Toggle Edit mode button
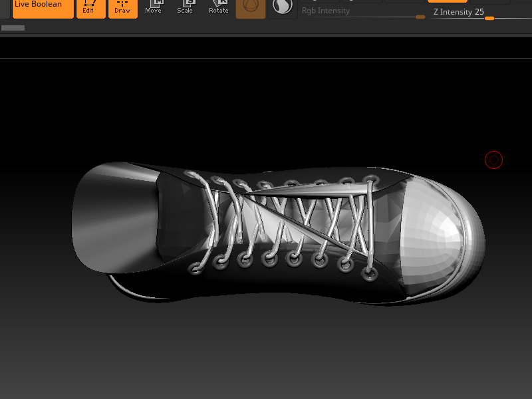532x399 pixels. [x=91, y=8]
